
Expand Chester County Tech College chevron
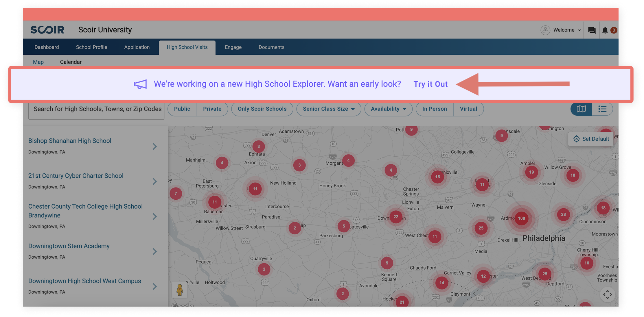155,216
